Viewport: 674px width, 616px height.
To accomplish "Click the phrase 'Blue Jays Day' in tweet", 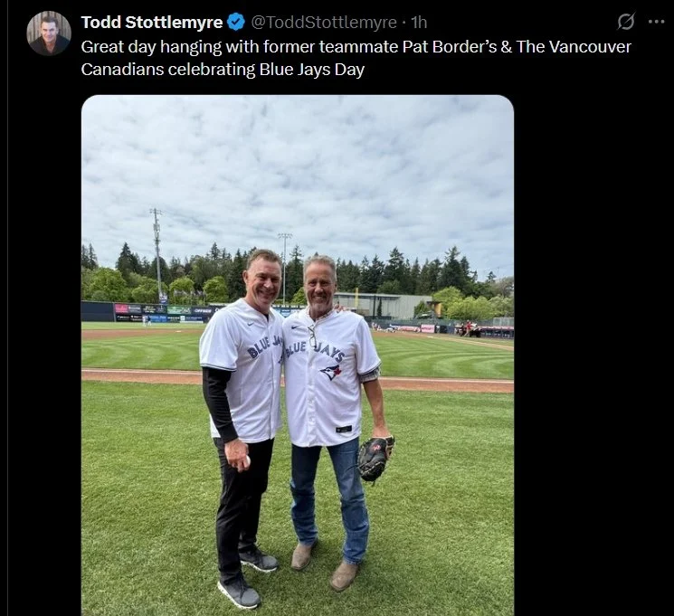I will tap(311, 70).
